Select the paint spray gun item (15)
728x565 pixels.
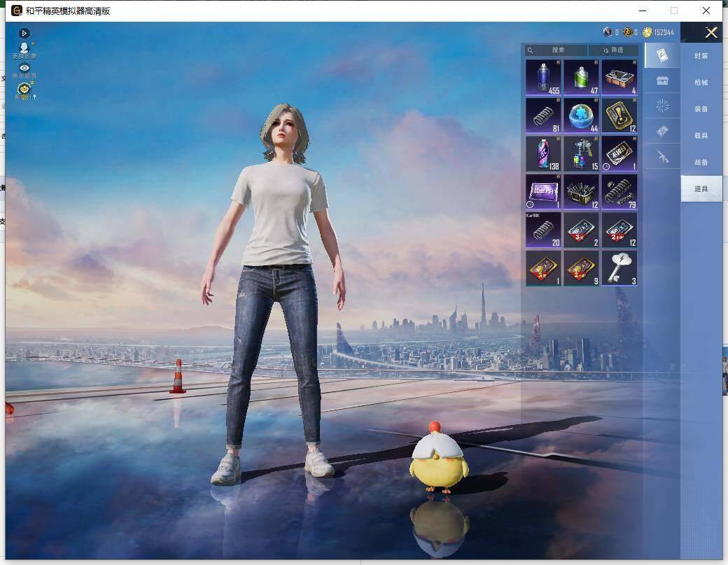(x=581, y=153)
